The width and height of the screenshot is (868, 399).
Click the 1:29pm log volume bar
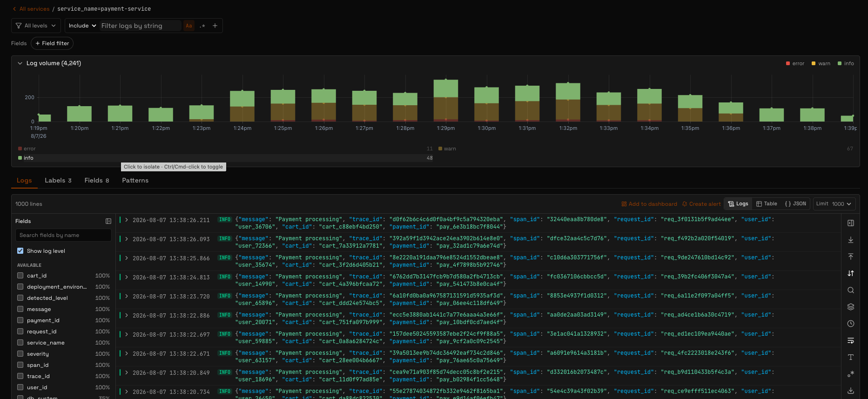446,101
